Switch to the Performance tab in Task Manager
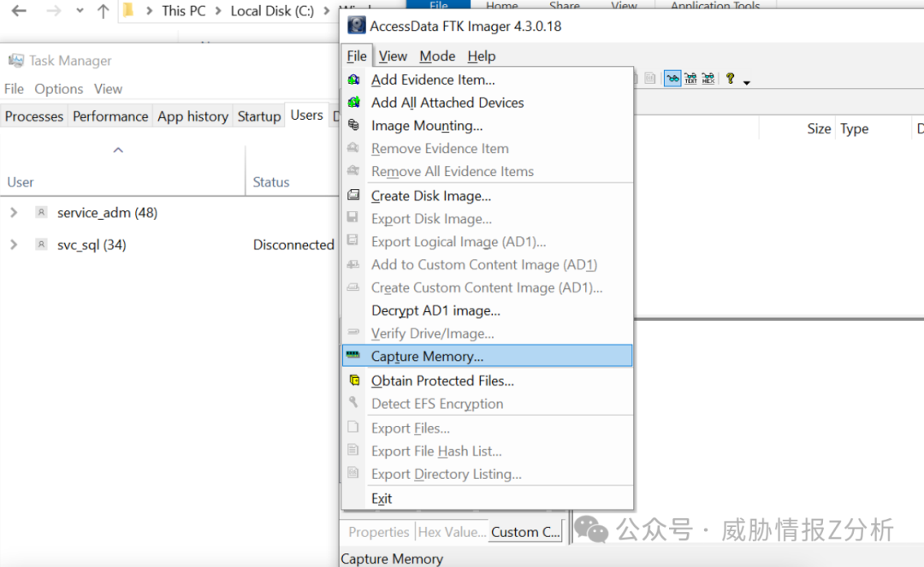 pos(112,115)
